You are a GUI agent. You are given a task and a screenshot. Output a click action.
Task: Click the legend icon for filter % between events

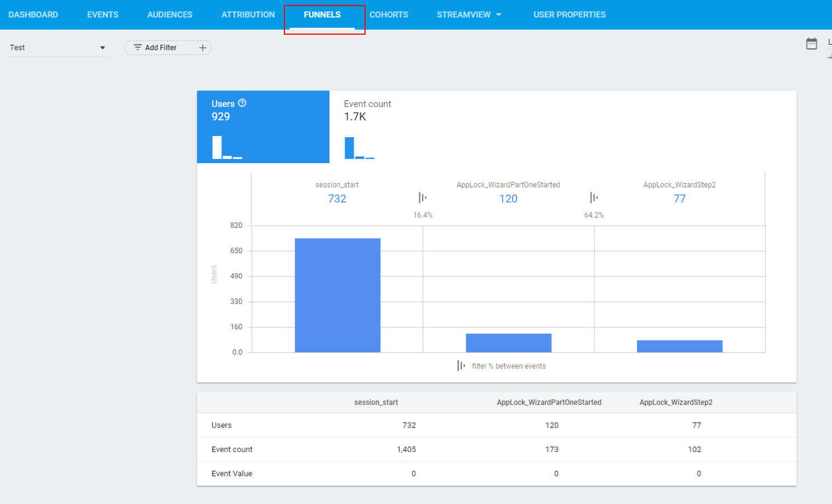[x=461, y=366]
